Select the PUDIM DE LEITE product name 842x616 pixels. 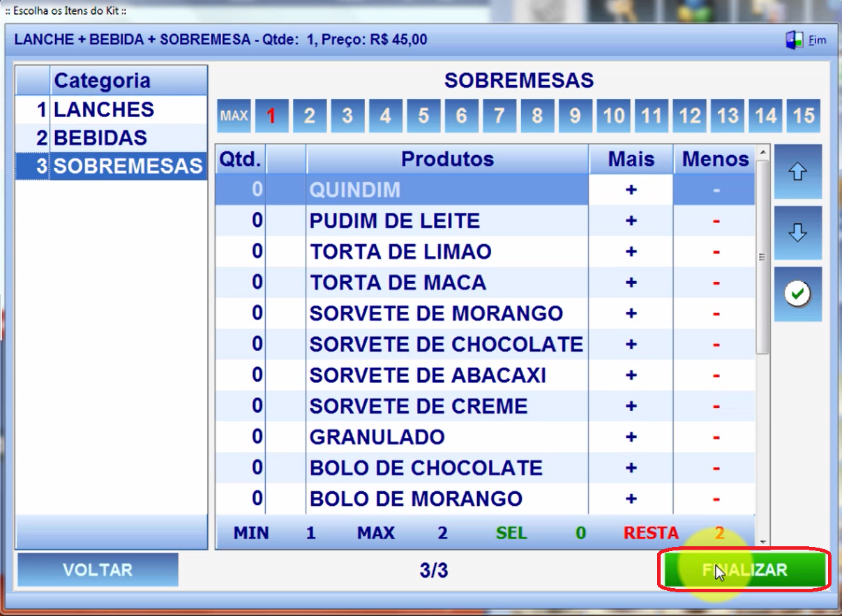395,221
